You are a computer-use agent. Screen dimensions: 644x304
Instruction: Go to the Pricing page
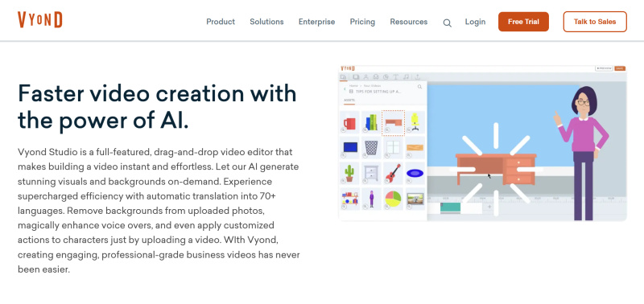pyautogui.click(x=362, y=22)
